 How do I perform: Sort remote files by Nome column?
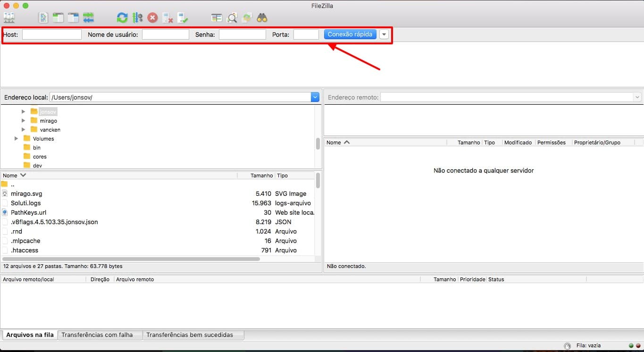[x=385, y=142]
